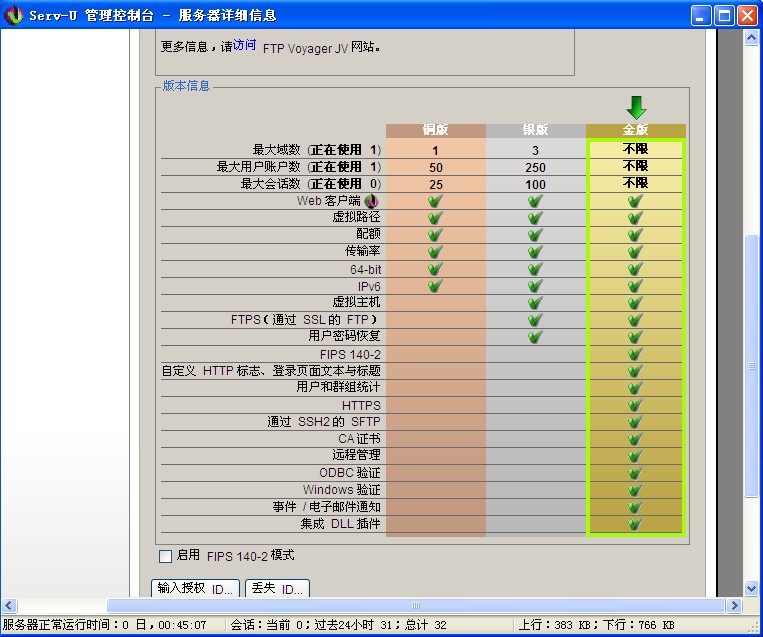This screenshot has width=763, height=637.
Task: Click the Serv-U logo in title bar
Action: tap(13, 15)
